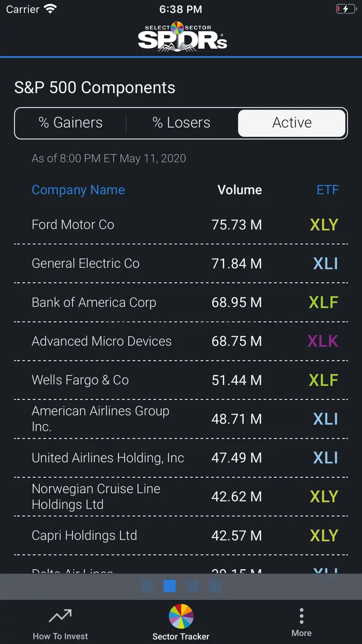Switch to the % Gainers segment
Screen dimensions: 362x644
point(71,123)
